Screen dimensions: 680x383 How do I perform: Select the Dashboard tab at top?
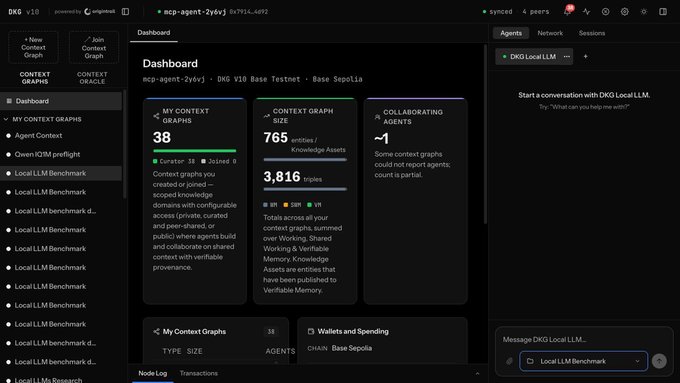click(x=154, y=33)
